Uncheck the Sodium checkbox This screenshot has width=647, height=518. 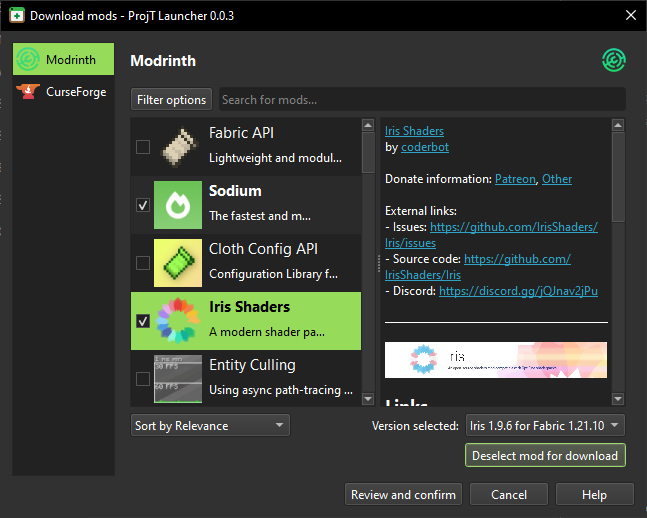click(x=143, y=205)
